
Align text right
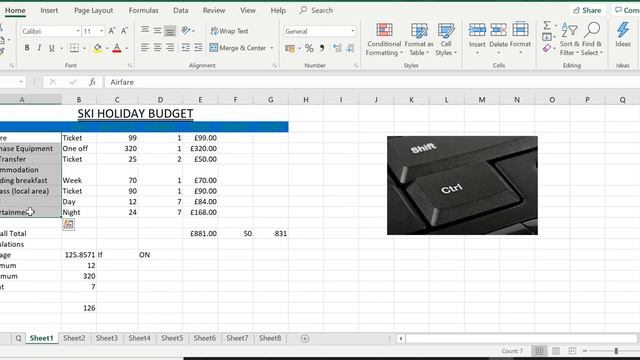click(170, 48)
